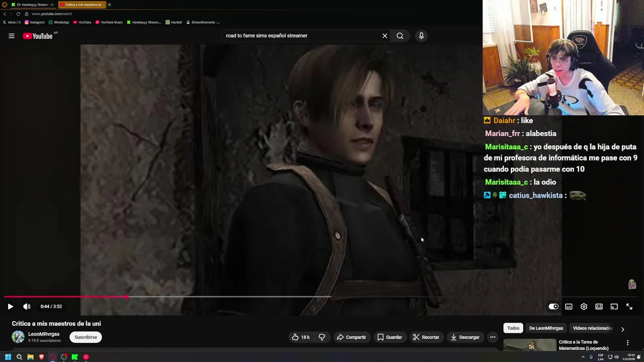The image size is (644, 362).
Task: Click the address bar URL
Action: click(x=52, y=14)
